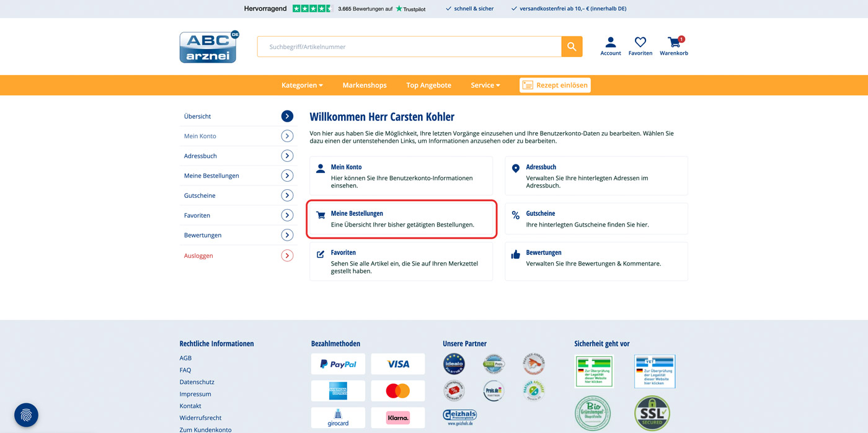Open the Meine Bestellungen card

click(x=401, y=219)
